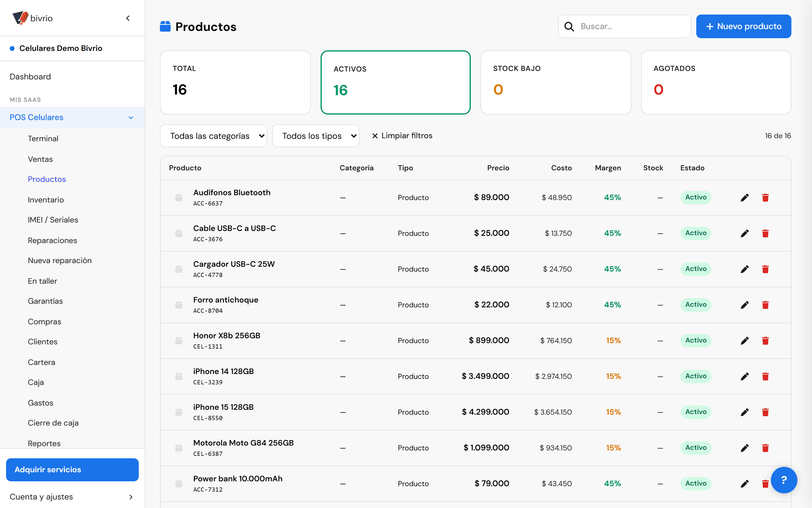Viewport: 812px width, 508px height.
Task: Select Productos in the sidebar
Action: (47, 179)
